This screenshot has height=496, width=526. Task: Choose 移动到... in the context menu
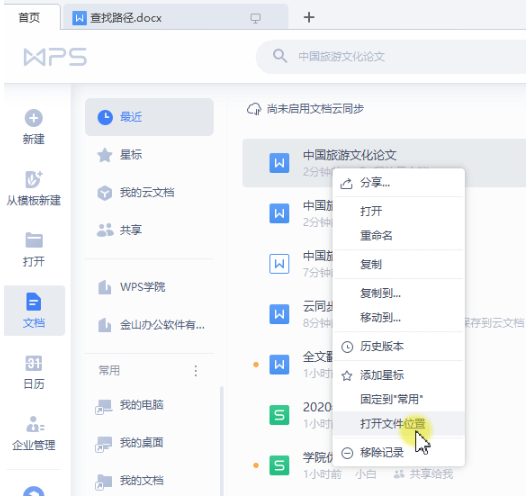(x=399, y=317)
